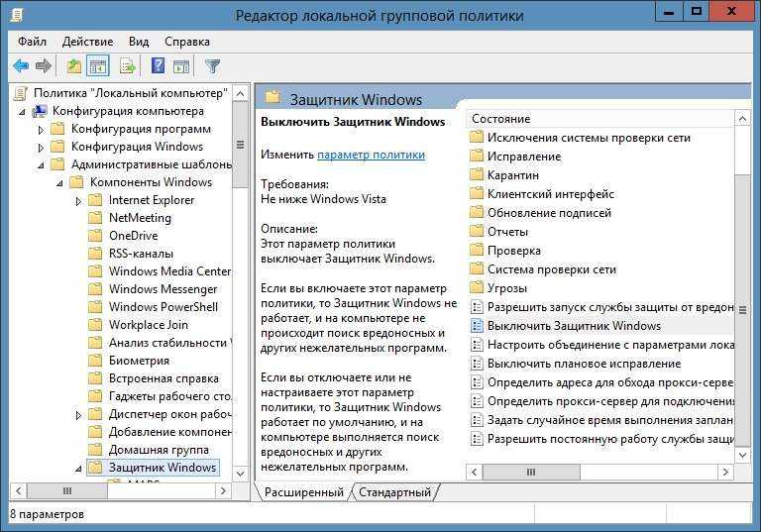Open the Клиентский интерфейс folder
761x532 pixels.
(x=550, y=194)
